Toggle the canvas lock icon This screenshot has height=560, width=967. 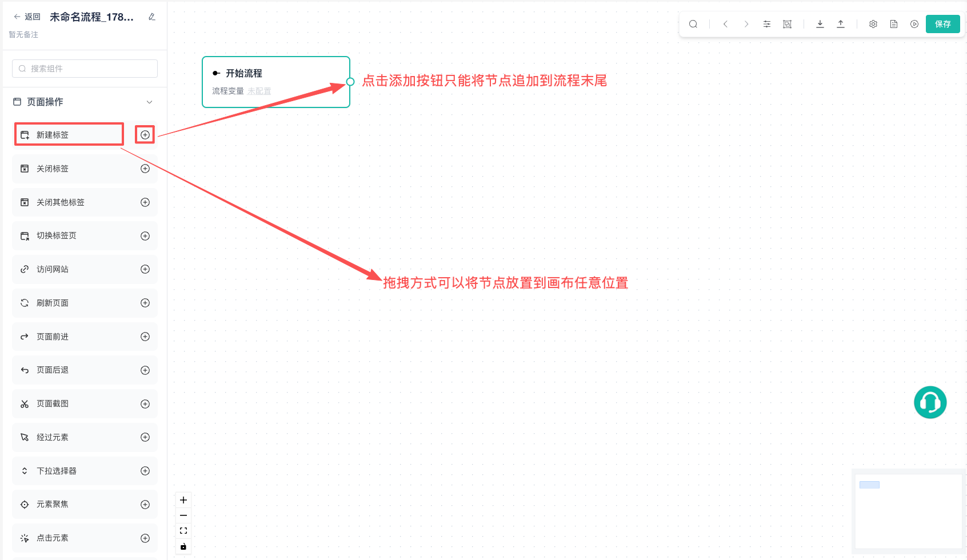pyautogui.click(x=183, y=546)
